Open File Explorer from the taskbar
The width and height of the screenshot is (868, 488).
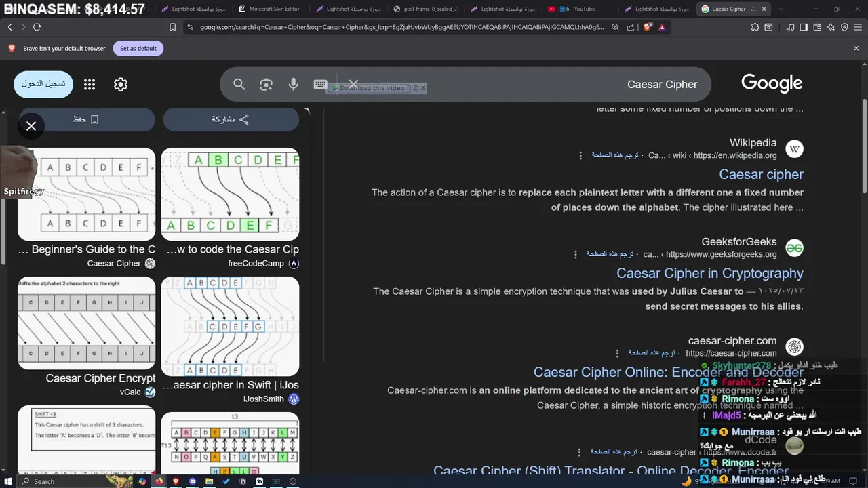click(210, 481)
